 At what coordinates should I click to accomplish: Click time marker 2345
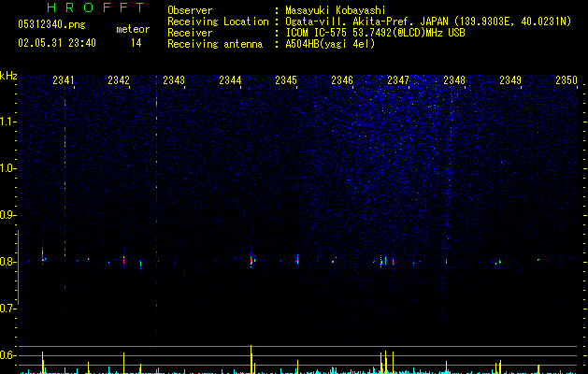(x=286, y=79)
